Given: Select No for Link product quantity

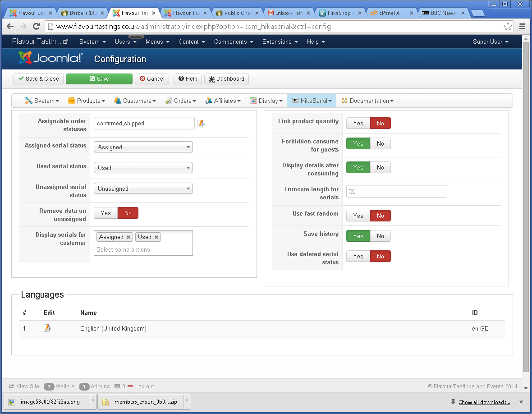Looking at the screenshot, I should (x=381, y=123).
